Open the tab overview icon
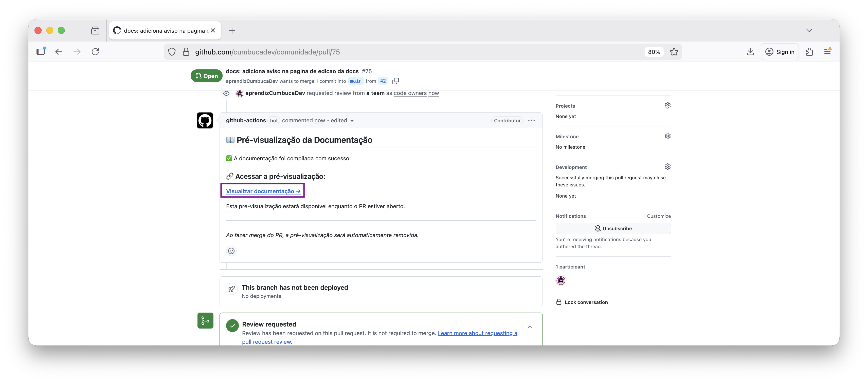This screenshot has width=868, height=383. click(x=95, y=31)
